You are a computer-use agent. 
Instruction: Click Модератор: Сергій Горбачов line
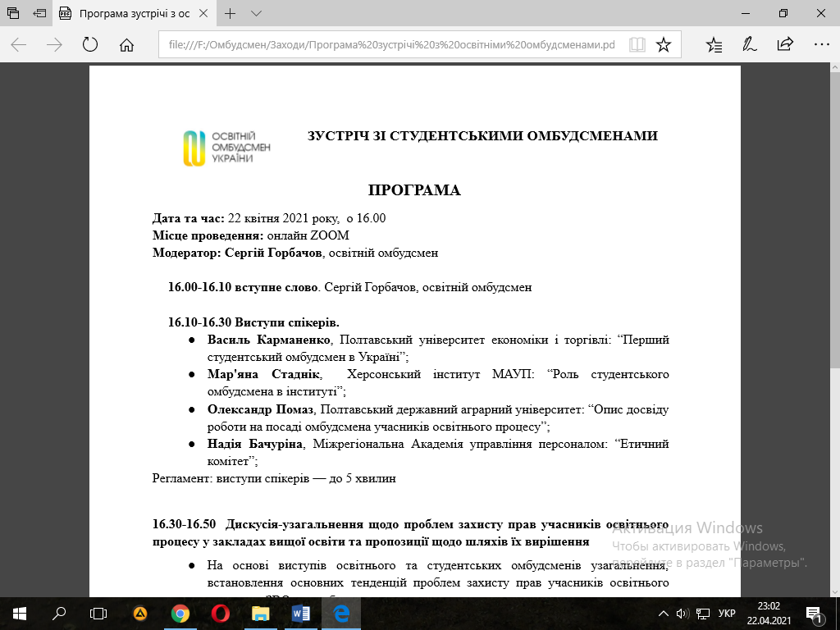point(295,253)
